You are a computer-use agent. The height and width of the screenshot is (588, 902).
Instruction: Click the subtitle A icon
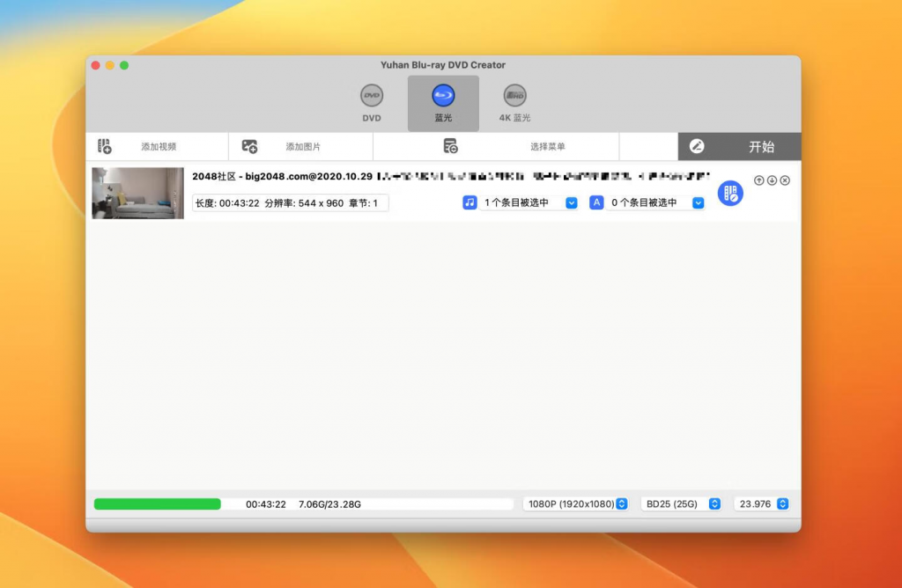coord(595,202)
